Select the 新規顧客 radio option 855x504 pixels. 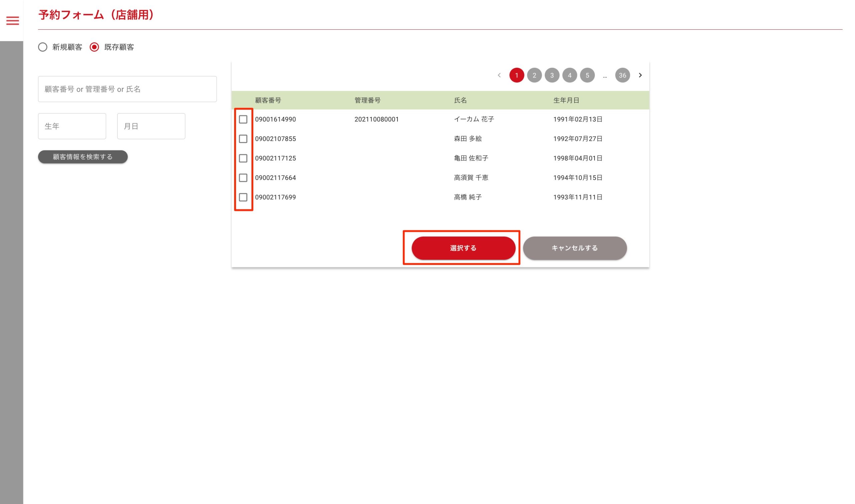[x=43, y=47]
